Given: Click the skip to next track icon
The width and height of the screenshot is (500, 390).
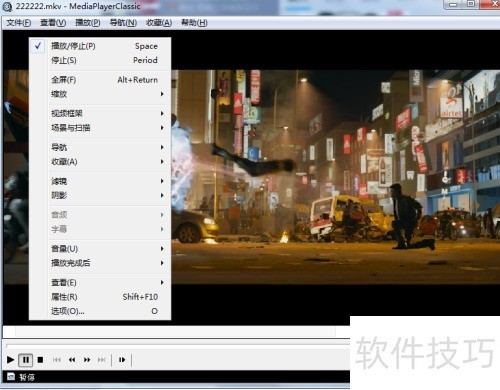Looking at the screenshot, I should coord(102,360).
